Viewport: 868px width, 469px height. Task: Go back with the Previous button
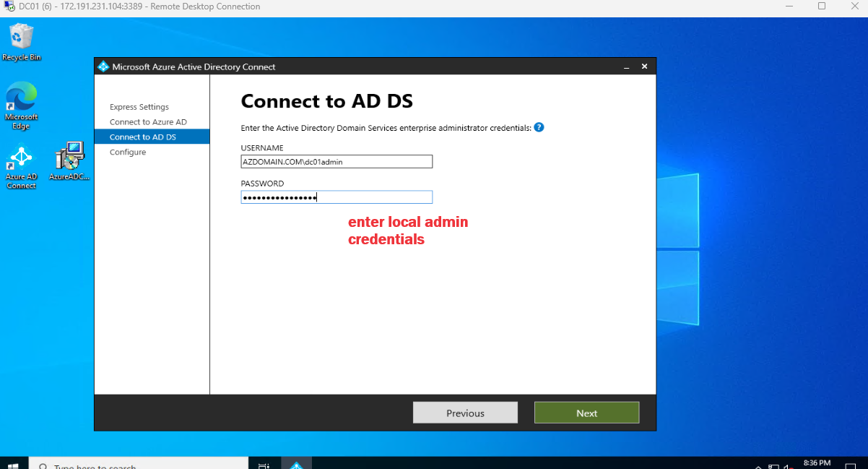pos(465,413)
